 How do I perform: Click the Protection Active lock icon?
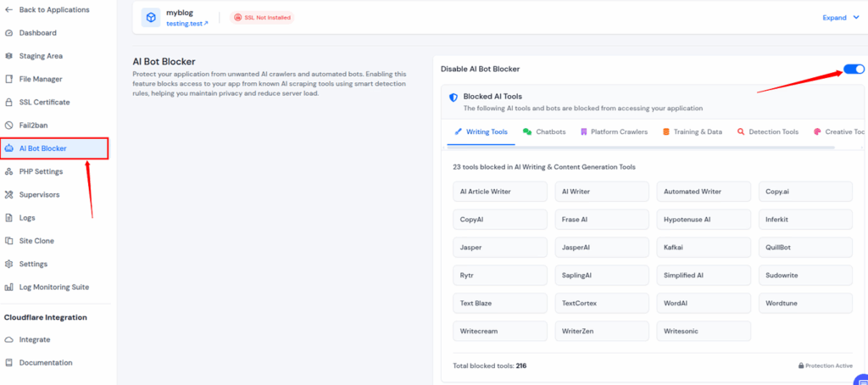pos(800,365)
